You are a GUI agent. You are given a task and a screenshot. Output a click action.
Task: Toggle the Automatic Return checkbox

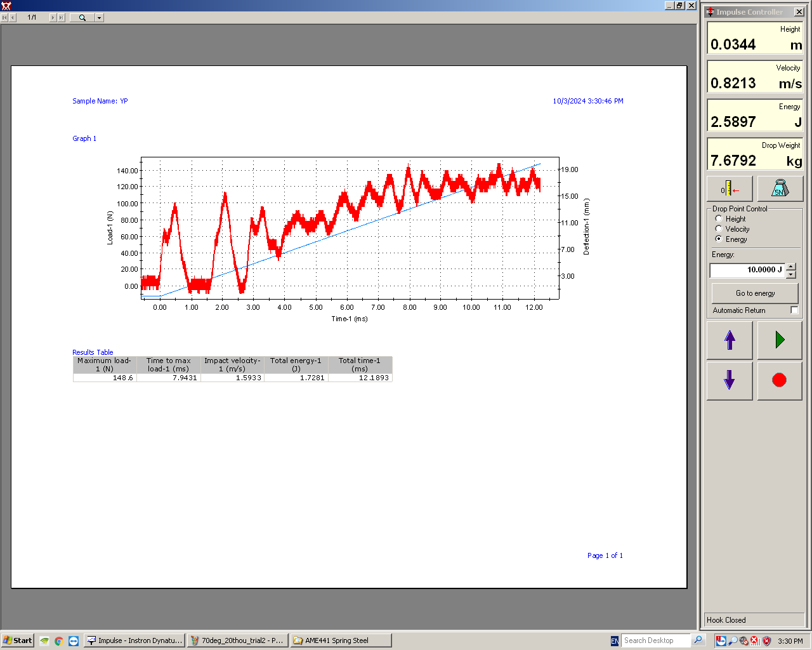coord(794,310)
